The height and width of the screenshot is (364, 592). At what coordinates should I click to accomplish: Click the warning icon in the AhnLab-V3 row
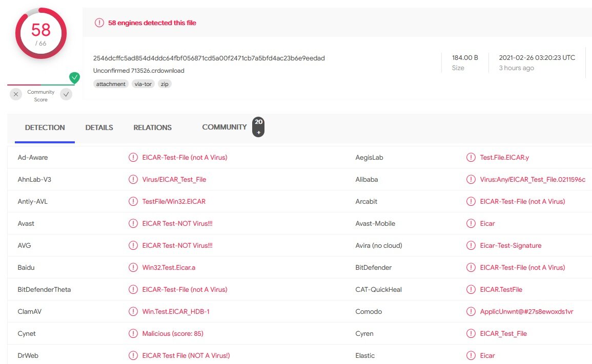coord(133,179)
